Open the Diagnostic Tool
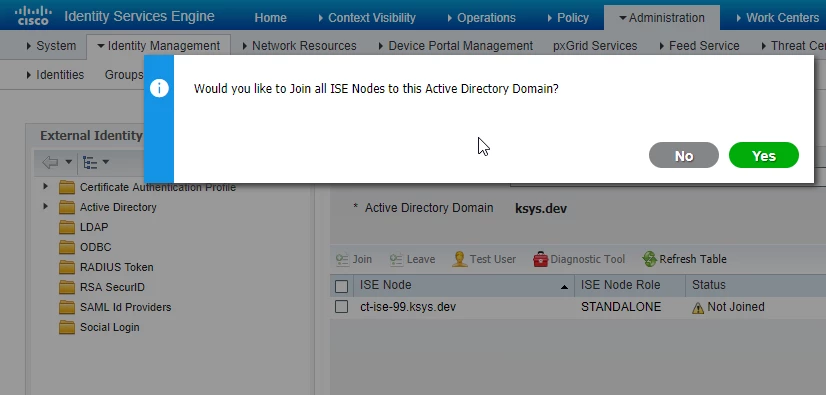The width and height of the screenshot is (826, 395). click(579, 259)
